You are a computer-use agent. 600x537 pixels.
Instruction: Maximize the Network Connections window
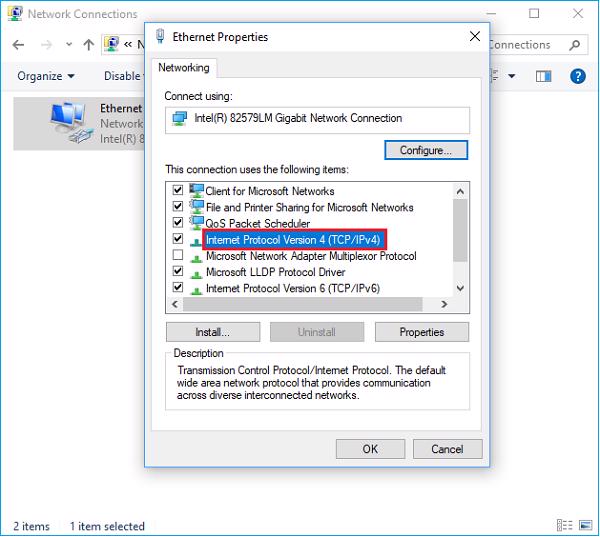click(534, 14)
